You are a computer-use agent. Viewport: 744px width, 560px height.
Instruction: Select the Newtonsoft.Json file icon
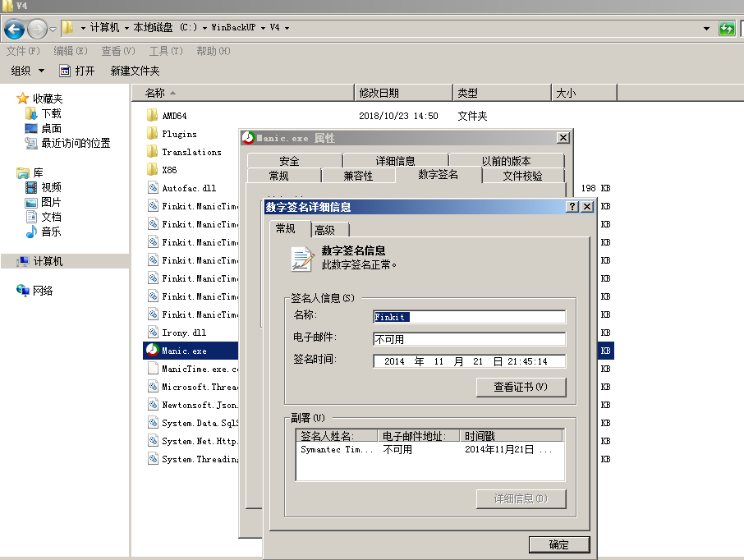coord(153,404)
